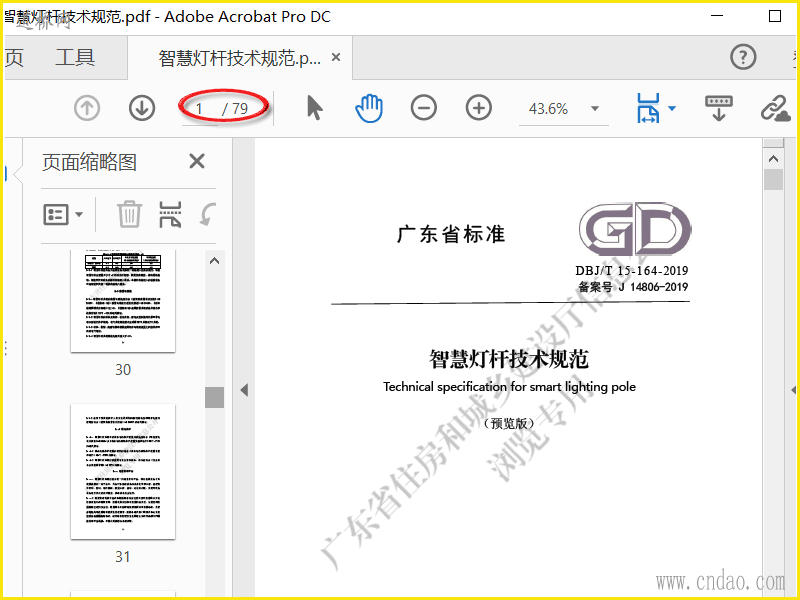The image size is (800, 600).
Task: Zoom out using the minus button
Action: tap(423, 108)
